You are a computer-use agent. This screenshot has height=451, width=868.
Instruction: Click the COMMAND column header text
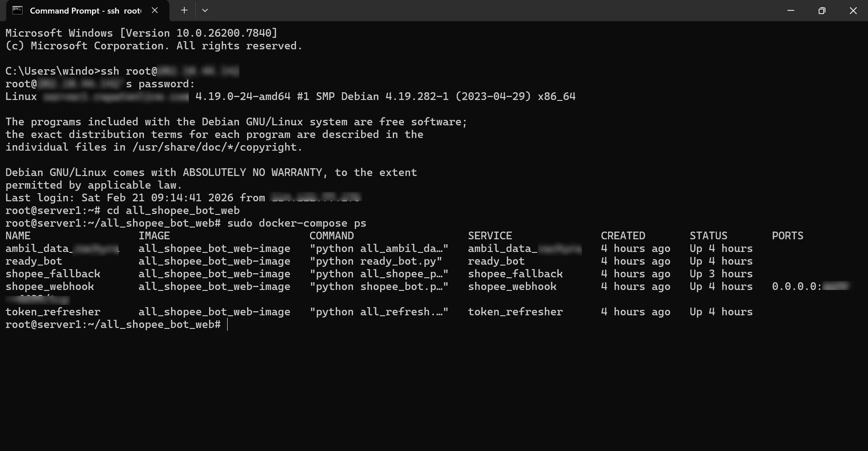click(x=332, y=236)
